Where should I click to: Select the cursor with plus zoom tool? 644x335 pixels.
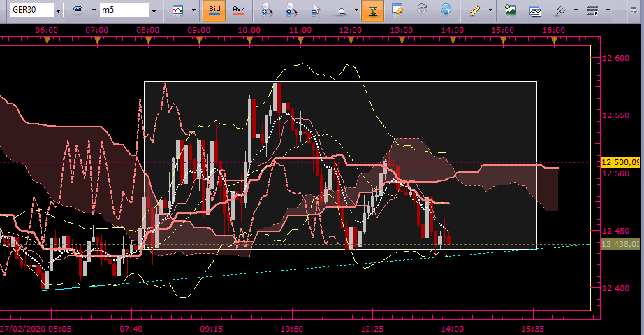point(316,10)
